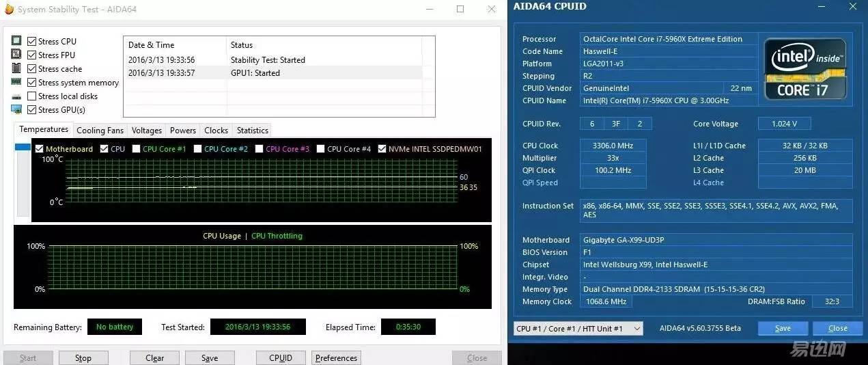Click the QPI Speed link label

click(540, 182)
